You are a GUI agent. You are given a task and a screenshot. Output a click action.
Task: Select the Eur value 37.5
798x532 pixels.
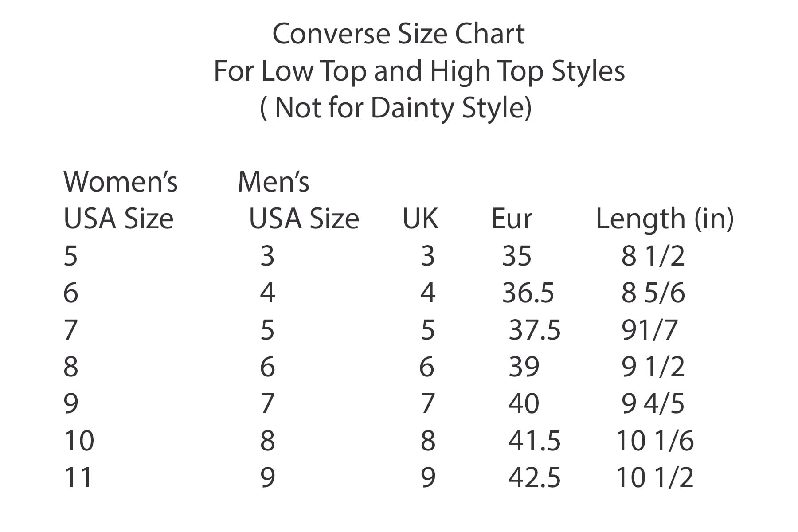(534, 330)
